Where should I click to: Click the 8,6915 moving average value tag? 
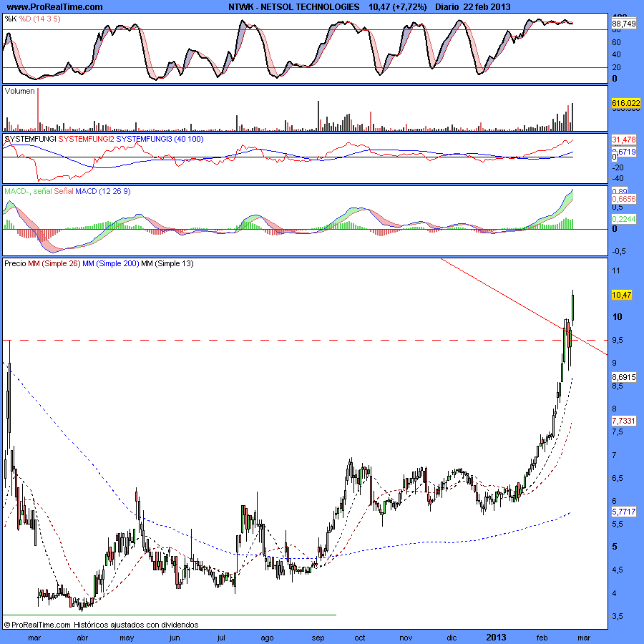624,377
